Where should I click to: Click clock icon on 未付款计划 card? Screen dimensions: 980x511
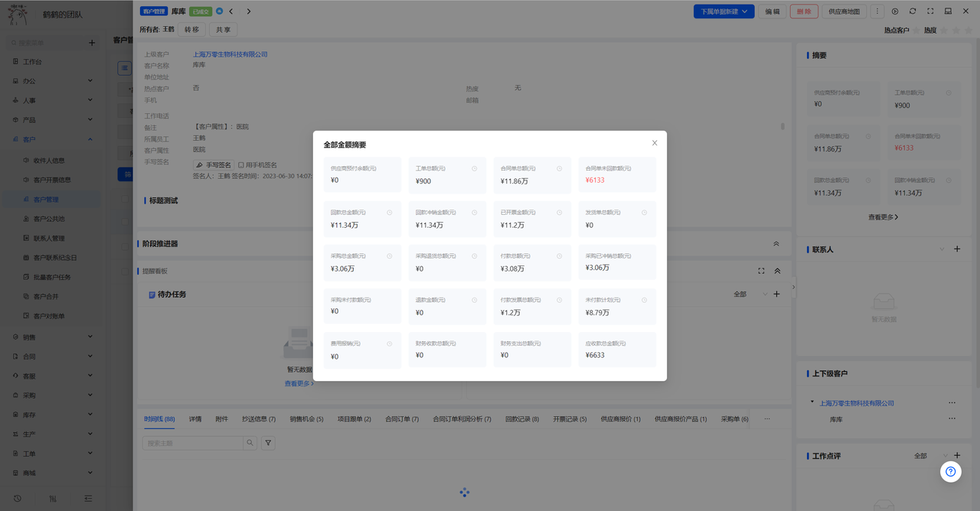click(644, 300)
